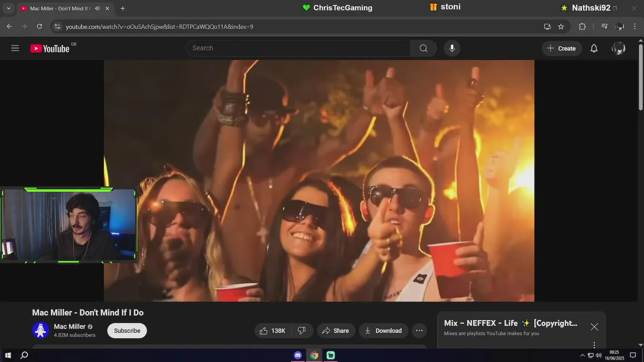Open a new browser tab

pos(123,9)
